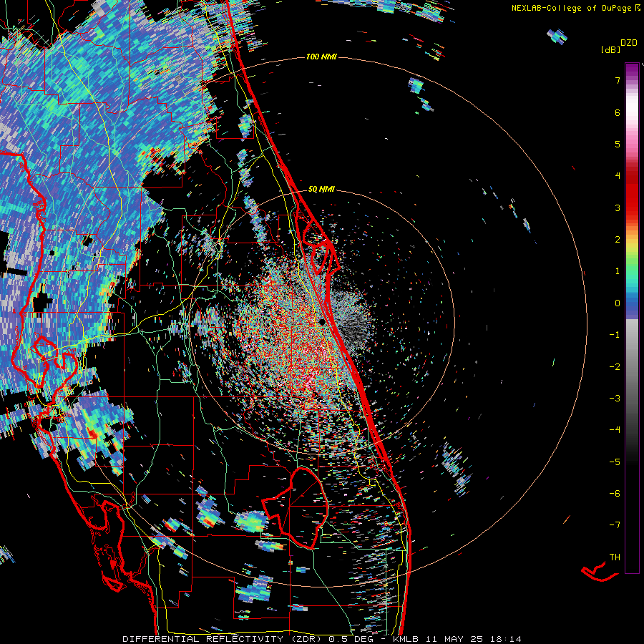Click the '3' value on color scale

coord(618,208)
